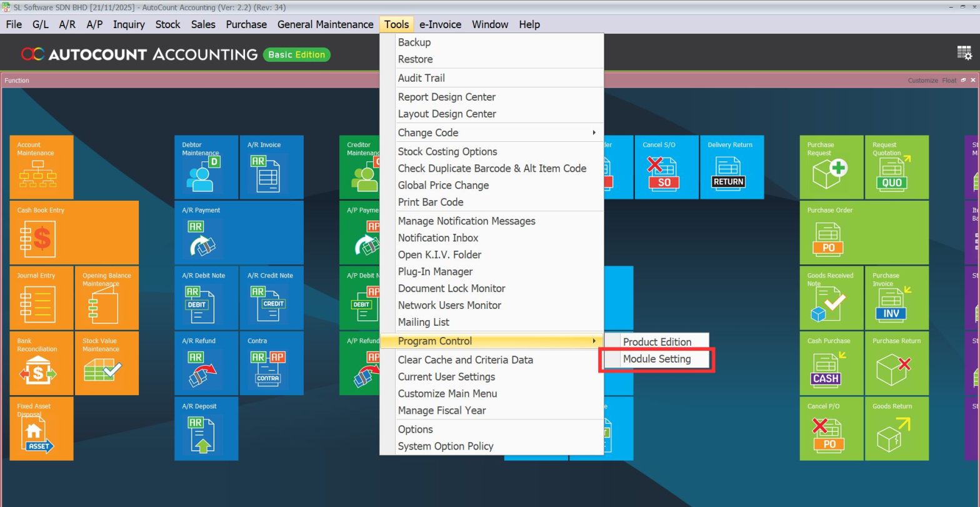Open the A/R Refund tile
The width and height of the screenshot is (980, 507).
tap(206, 363)
